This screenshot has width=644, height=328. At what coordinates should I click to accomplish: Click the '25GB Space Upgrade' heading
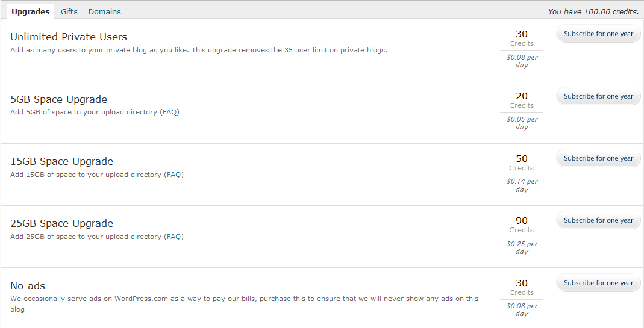pyautogui.click(x=61, y=223)
